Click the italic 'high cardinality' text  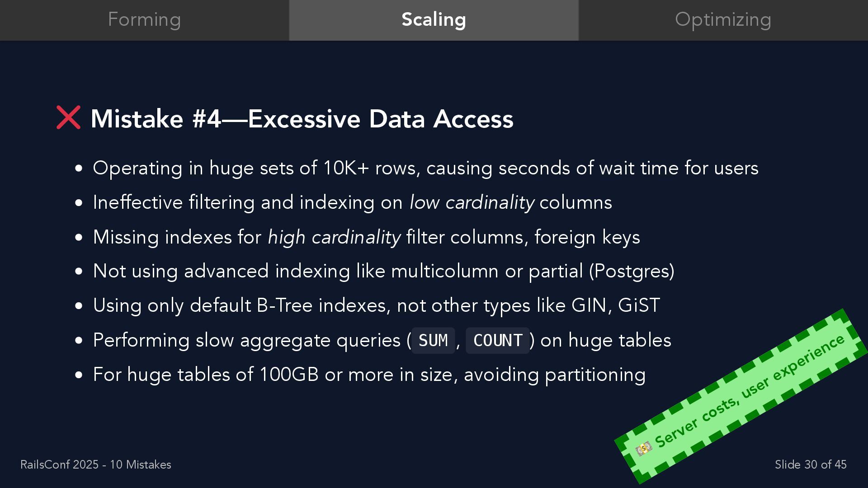point(334,237)
